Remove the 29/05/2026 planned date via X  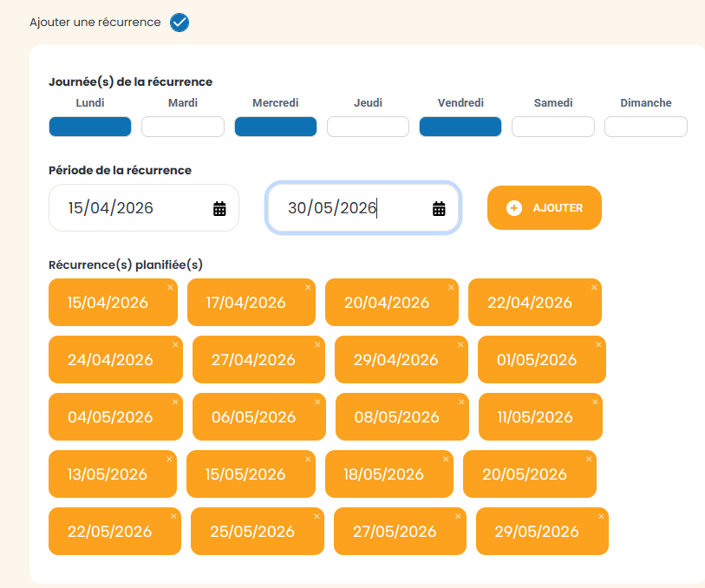[601, 516]
